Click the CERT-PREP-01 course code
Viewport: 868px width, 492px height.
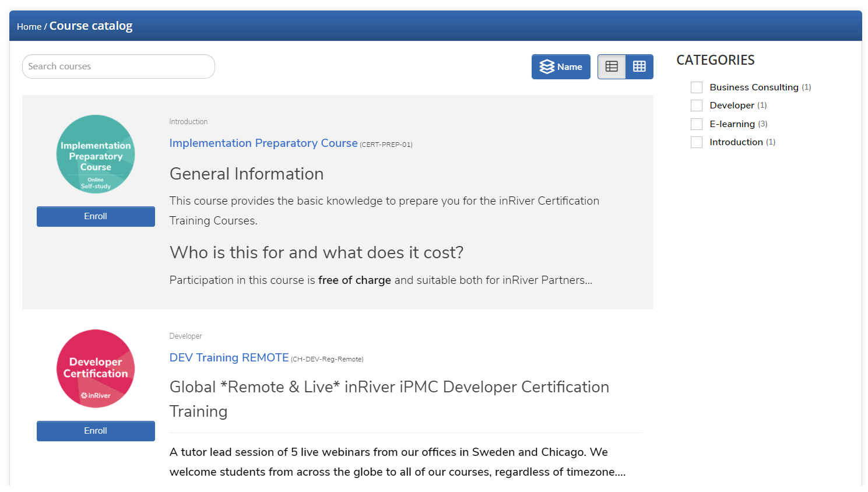coord(386,145)
